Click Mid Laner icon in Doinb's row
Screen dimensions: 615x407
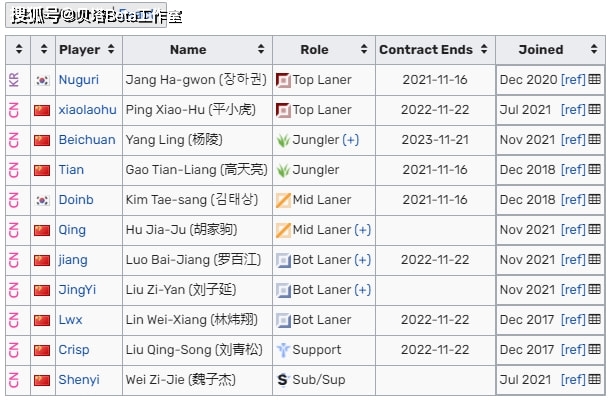click(x=283, y=200)
